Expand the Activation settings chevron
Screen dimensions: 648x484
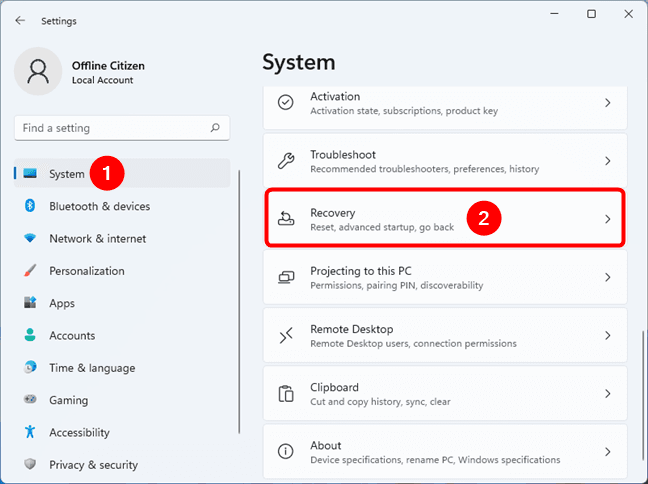point(607,103)
